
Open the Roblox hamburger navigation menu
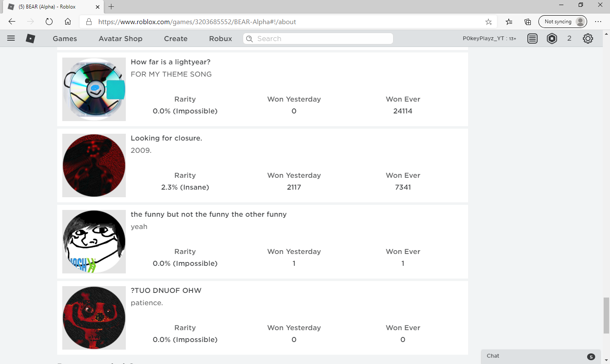coord(11,39)
